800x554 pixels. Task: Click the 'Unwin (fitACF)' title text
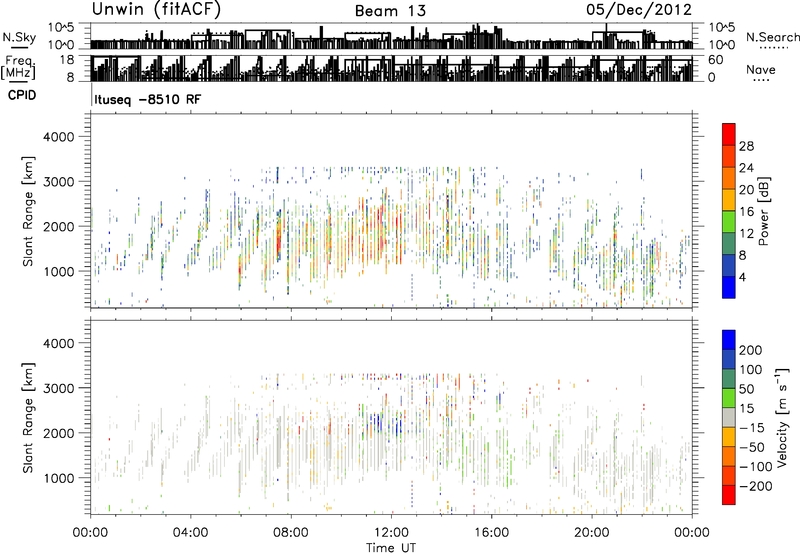(156, 10)
